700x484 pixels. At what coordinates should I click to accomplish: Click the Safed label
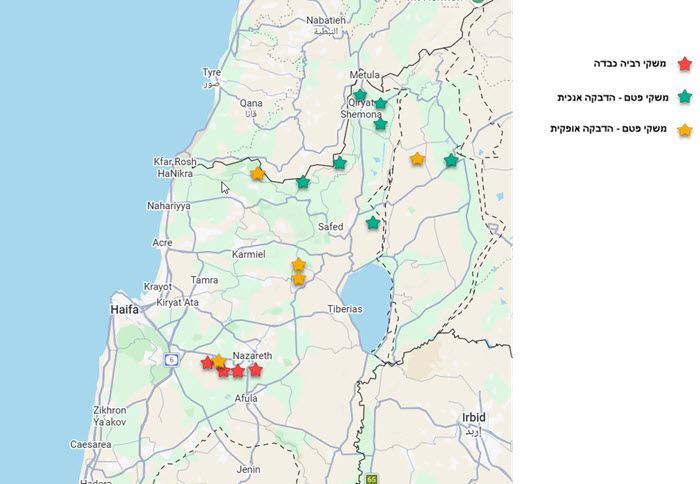(331, 227)
